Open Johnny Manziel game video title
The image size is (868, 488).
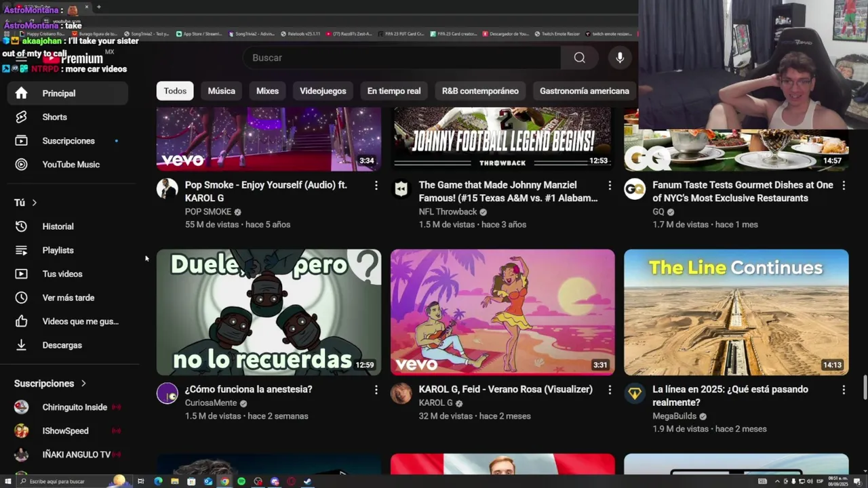click(508, 191)
